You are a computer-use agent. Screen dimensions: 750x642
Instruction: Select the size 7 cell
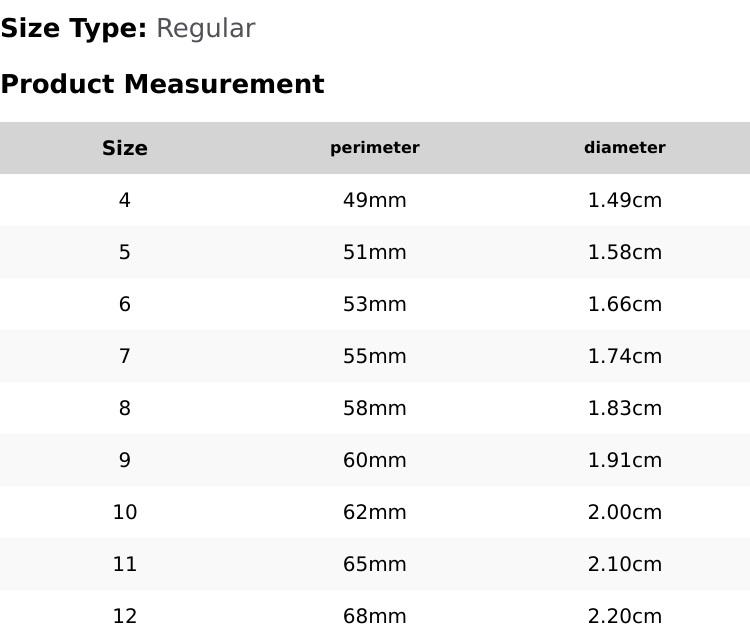click(x=125, y=356)
